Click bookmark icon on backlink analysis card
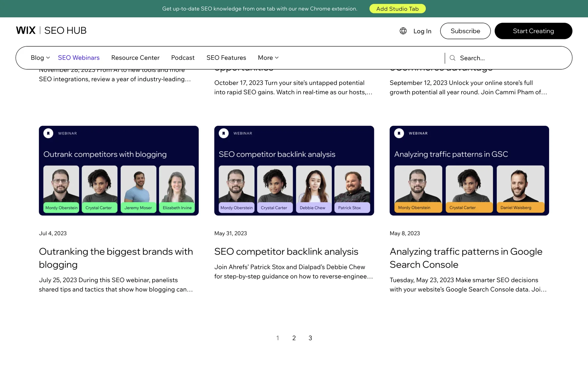The width and height of the screenshot is (588, 368). click(224, 133)
